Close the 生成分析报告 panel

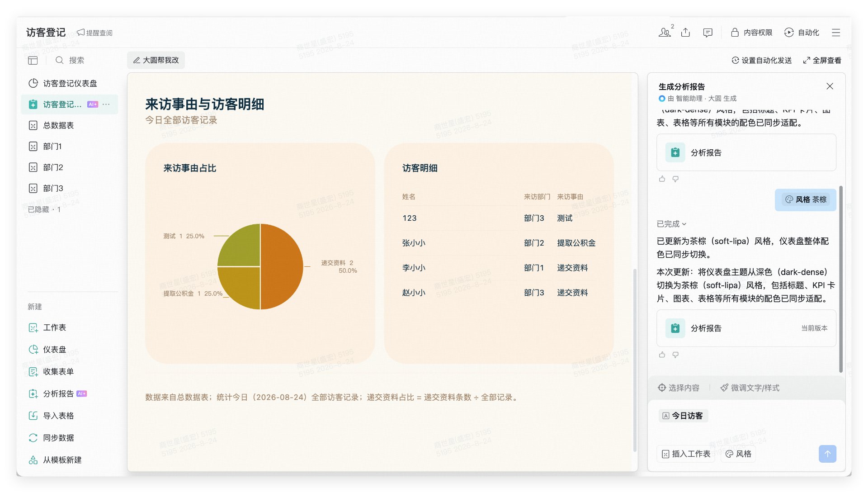click(x=830, y=86)
